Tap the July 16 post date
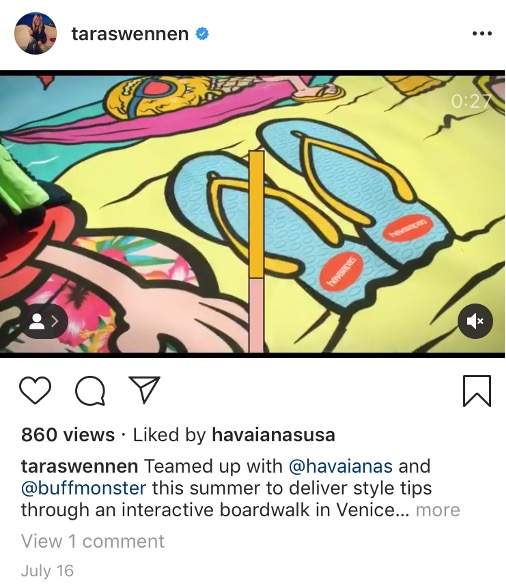 click(x=47, y=571)
